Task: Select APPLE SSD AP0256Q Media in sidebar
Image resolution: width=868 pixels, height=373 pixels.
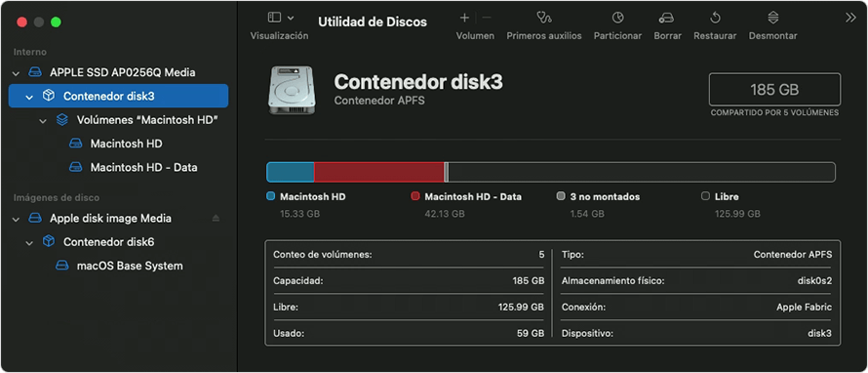Action: click(x=122, y=72)
